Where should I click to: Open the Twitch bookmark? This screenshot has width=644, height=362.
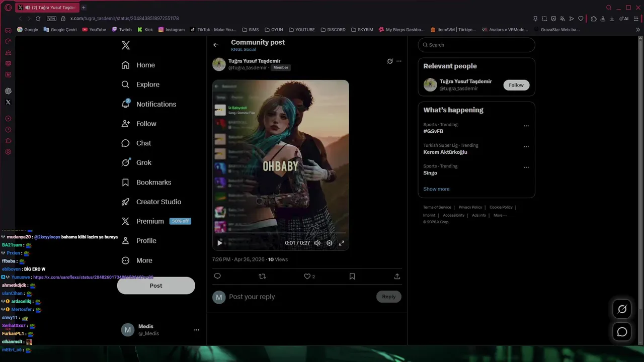[x=122, y=30]
